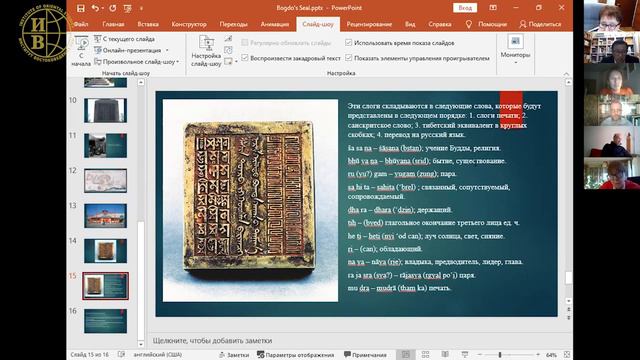Click the 'Вход' sign-in button

point(465,8)
